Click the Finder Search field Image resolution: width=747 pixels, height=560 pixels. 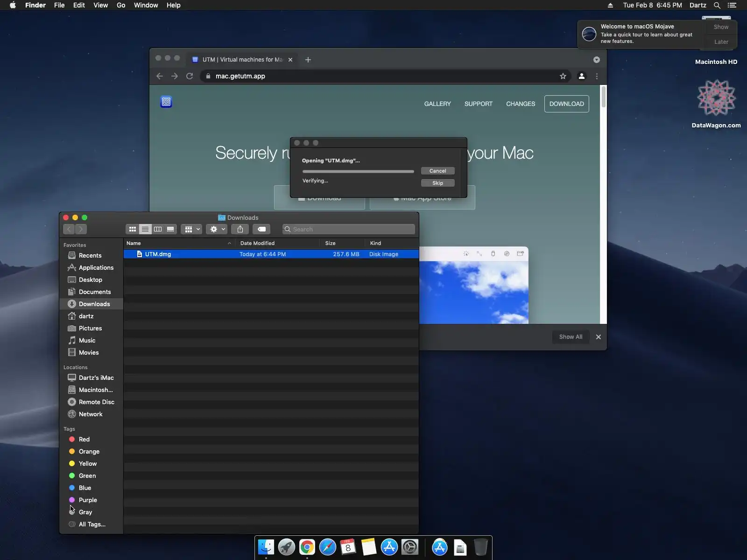click(x=349, y=229)
